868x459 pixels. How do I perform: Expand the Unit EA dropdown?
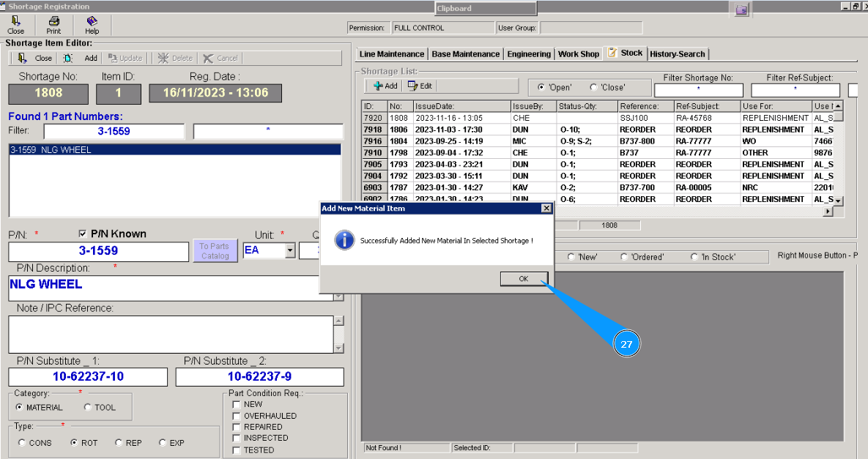tap(290, 250)
